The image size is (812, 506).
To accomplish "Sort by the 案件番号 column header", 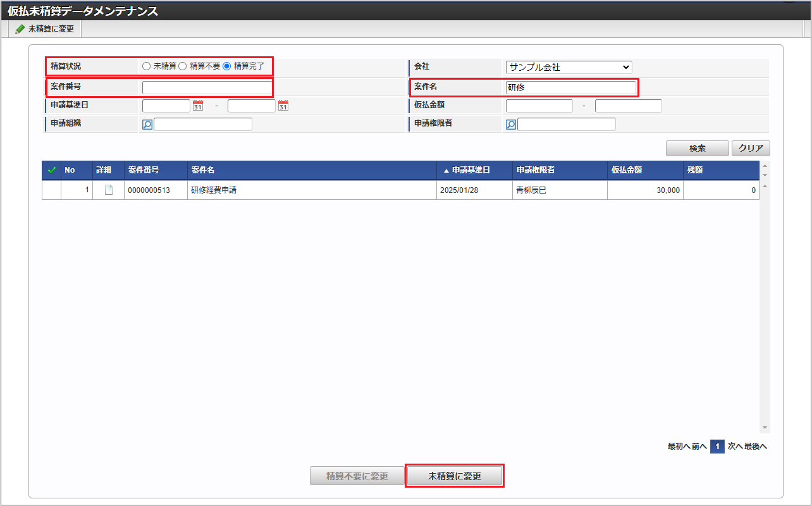I will coord(156,170).
